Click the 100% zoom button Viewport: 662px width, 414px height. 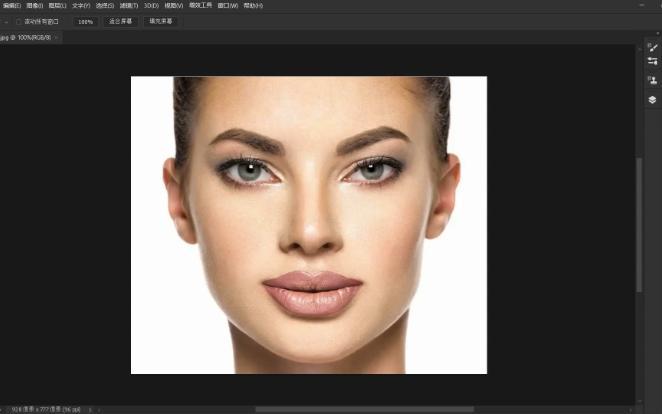tap(85, 22)
